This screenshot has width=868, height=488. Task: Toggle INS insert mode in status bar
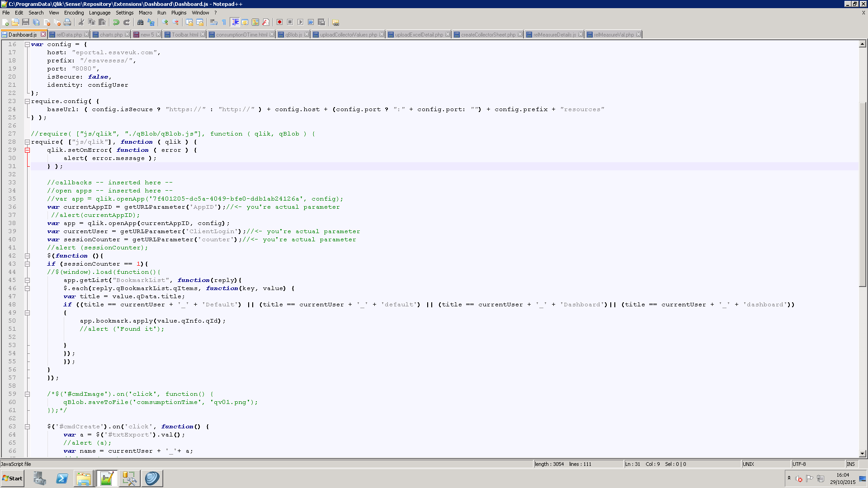click(x=851, y=464)
